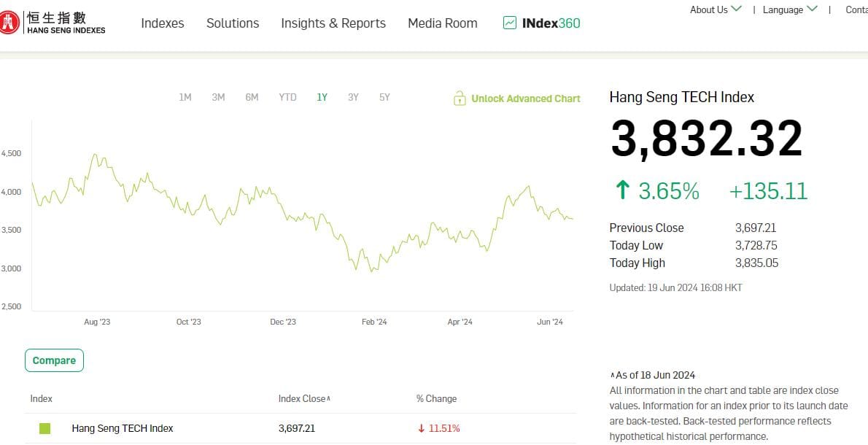Viewport: 868px width, 445px height.
Task: Open the Solutions menu
Action: [233, 23]
